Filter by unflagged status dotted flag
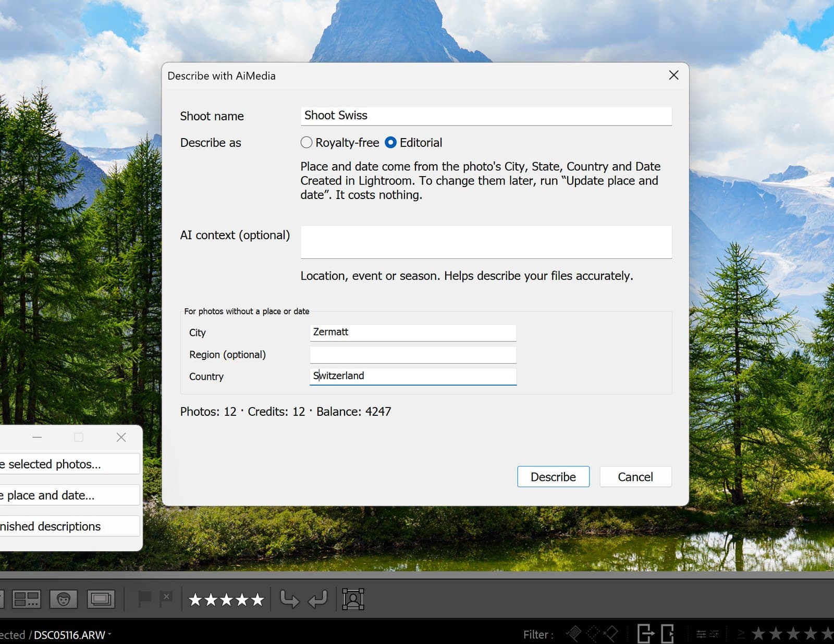This screenshot has height=644, width=834. [x=593, y=634]
